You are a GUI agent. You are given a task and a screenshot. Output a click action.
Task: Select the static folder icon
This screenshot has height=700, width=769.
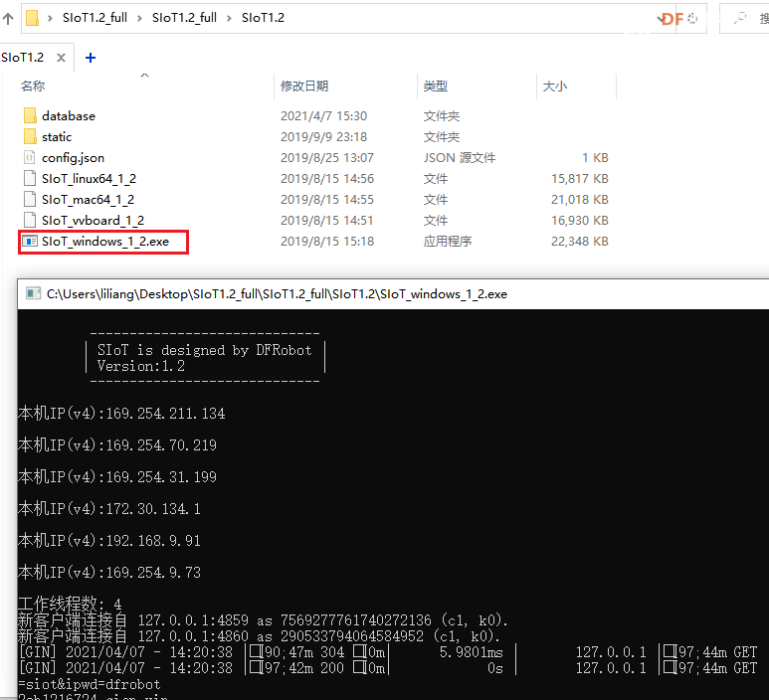point(29,137)
